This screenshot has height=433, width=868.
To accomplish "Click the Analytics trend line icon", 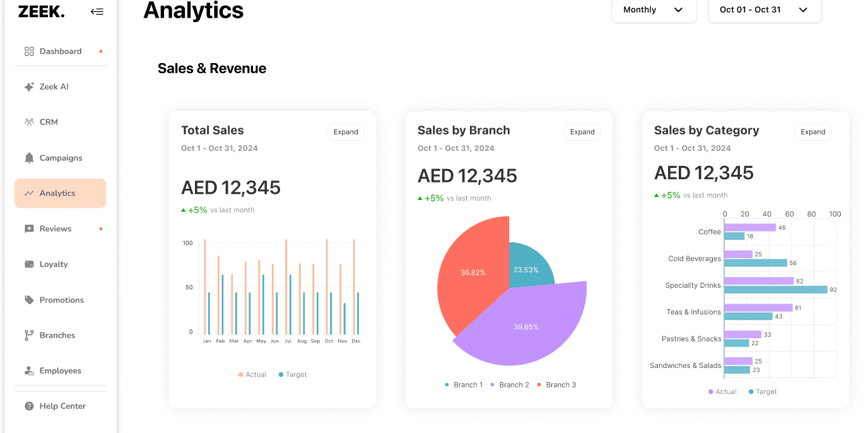I will (x=29, y=193).
